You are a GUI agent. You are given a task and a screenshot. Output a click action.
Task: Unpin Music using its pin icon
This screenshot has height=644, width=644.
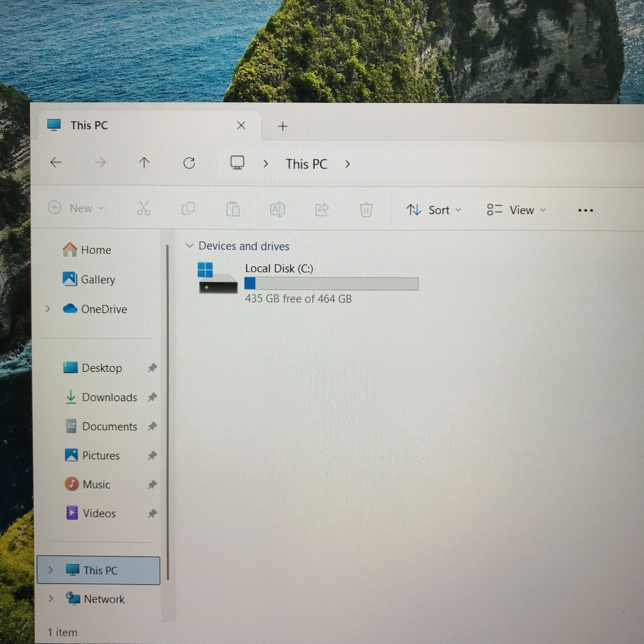[152, 484]
